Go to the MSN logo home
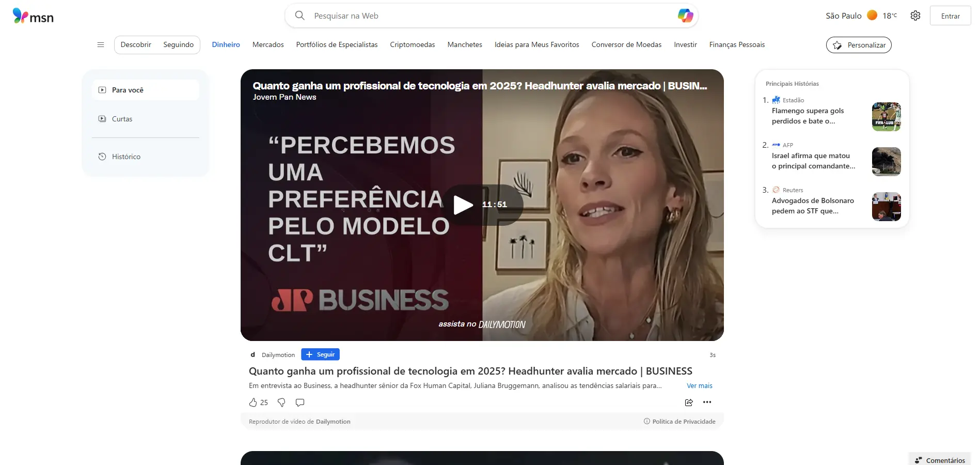Screen dimensions: 980x465 click(x=33, y=16)
